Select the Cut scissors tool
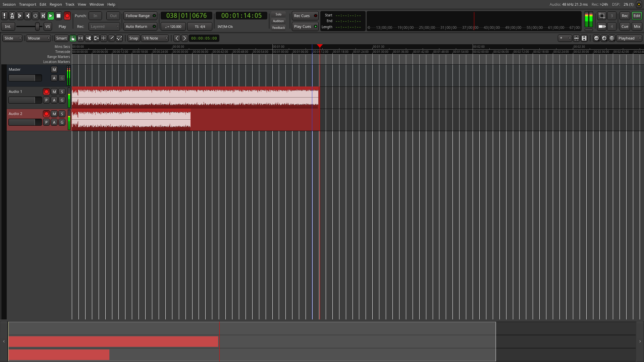This screenshot has height=362, width=644. coord(89,38)
